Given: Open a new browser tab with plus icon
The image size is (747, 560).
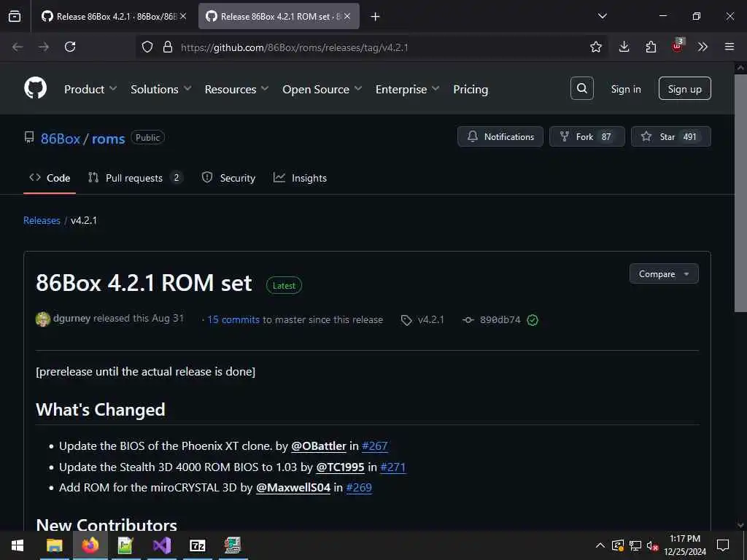Looking at the screenshot, I should click(x=375, y=17).
